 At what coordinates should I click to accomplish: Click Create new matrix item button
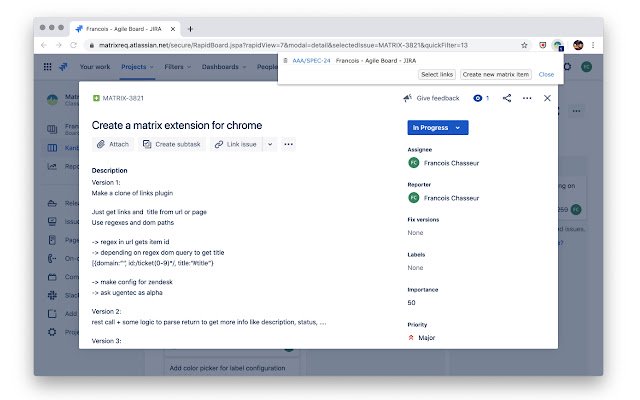(x=496, y=74)
